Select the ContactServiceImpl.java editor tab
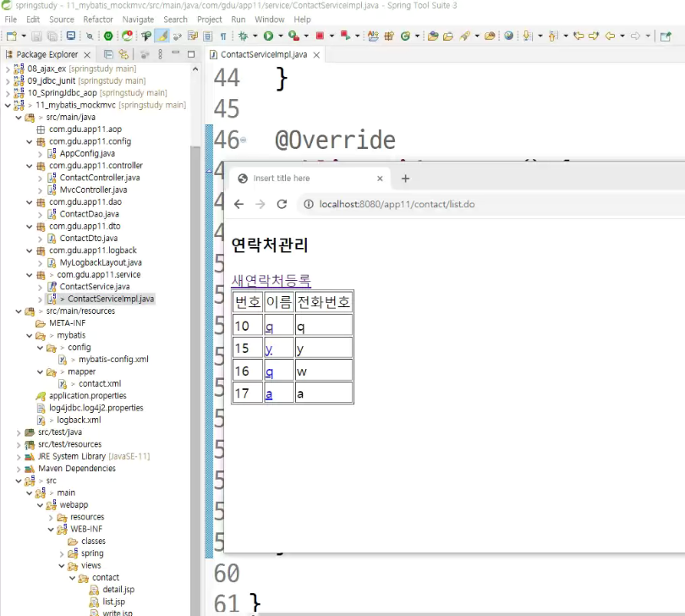 [x=263, y=55]
